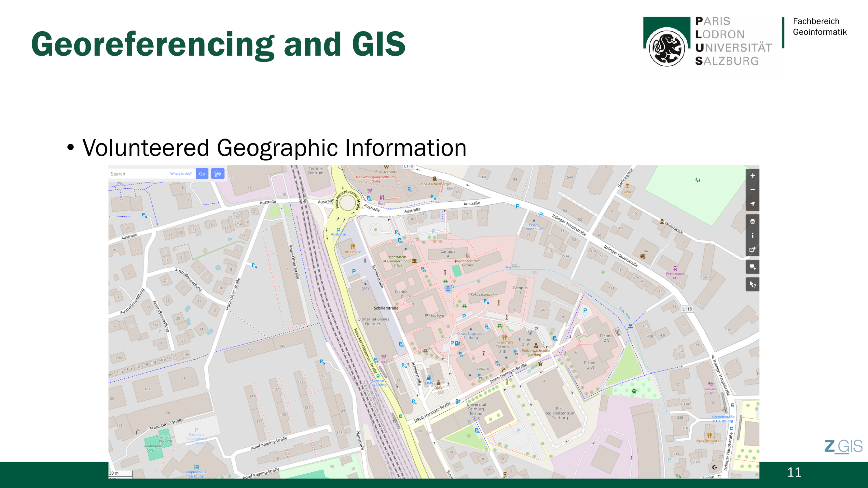868x488 pixels.
Task: Open the map key info icon
Action: point(752,236)
